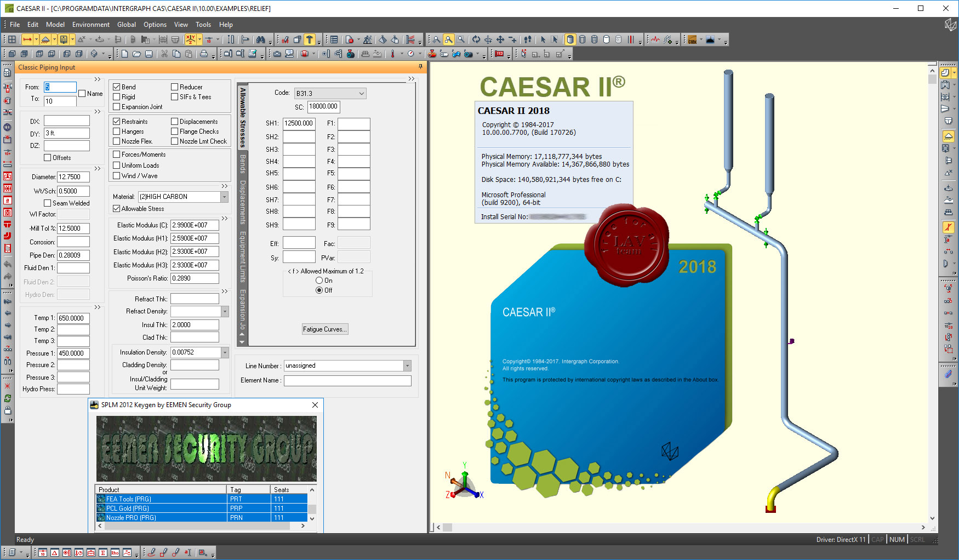Click the double chevron above the Allowable Stresses panel
Screen dimensions: 959x560
tap(411, 79)
